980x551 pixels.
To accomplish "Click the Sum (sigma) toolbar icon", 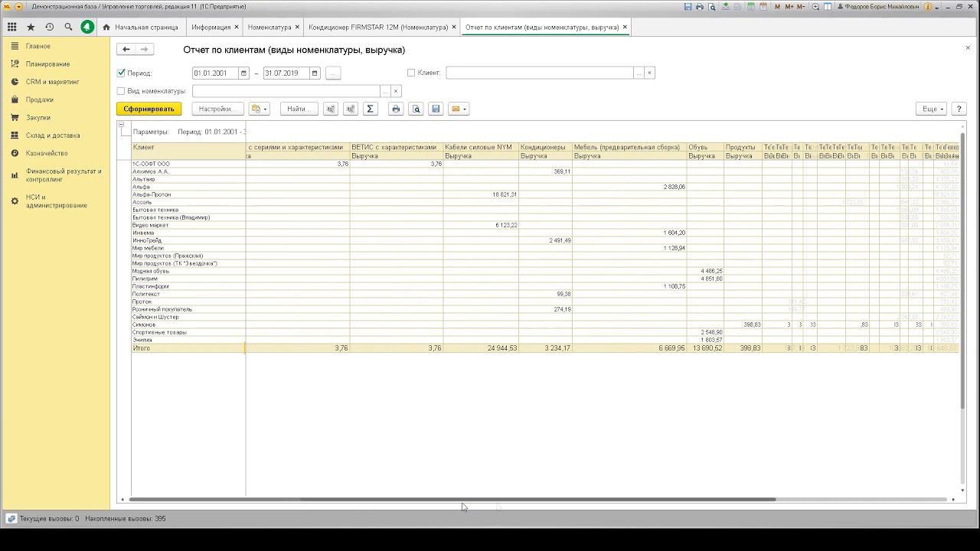I will point(371,109).
